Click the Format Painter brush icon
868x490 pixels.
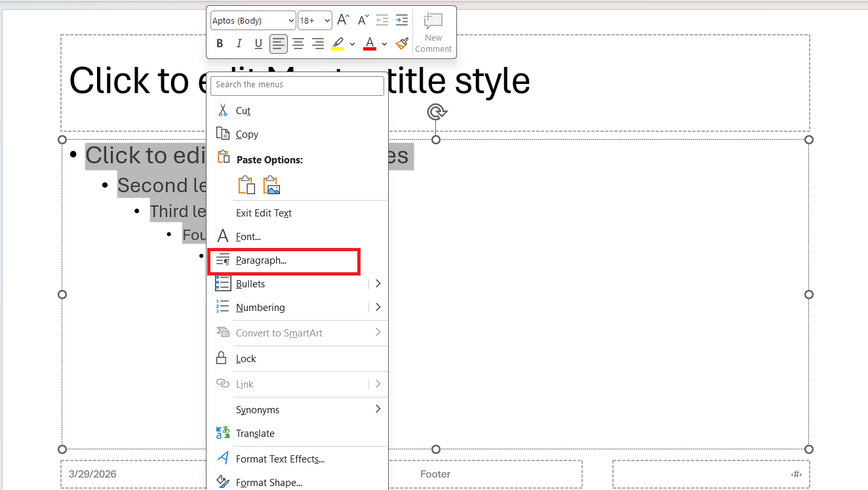point(402,44)
